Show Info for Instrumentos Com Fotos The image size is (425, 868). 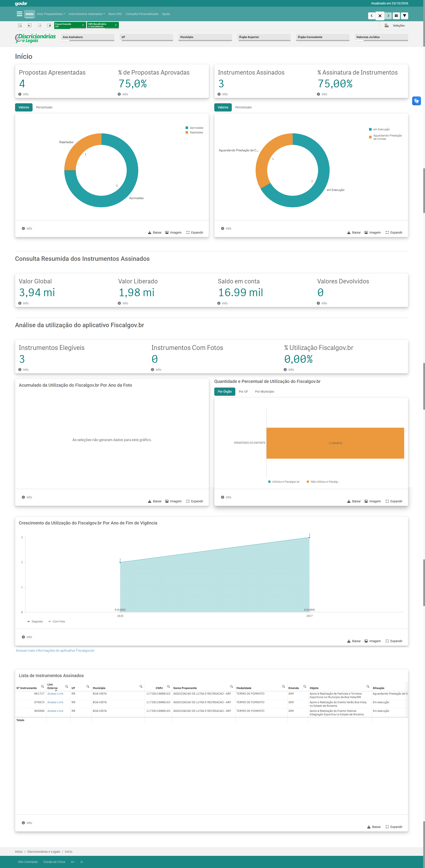(156, 370)
